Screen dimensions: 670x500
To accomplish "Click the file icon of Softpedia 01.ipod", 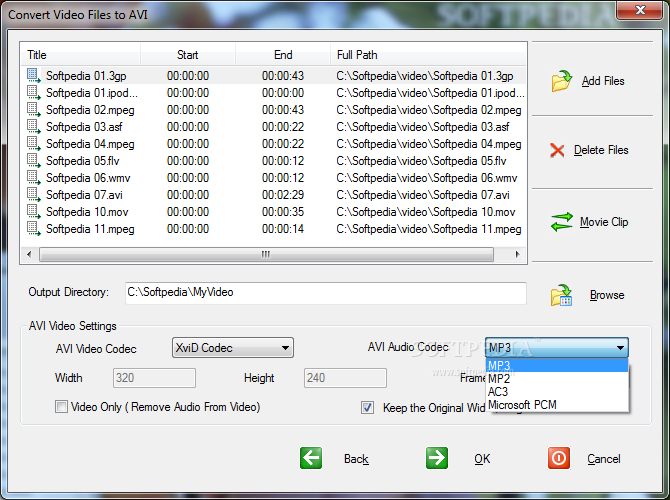I will [34, 93].
